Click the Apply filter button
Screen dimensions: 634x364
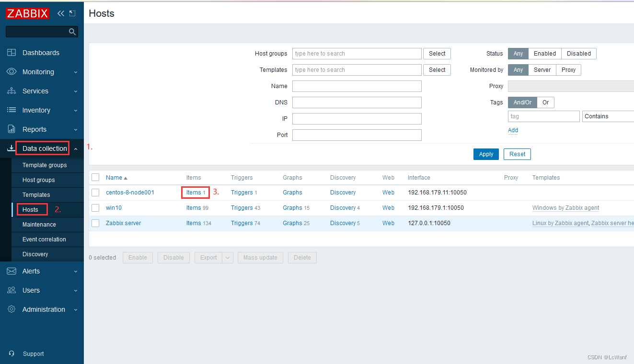coord(486,154)
